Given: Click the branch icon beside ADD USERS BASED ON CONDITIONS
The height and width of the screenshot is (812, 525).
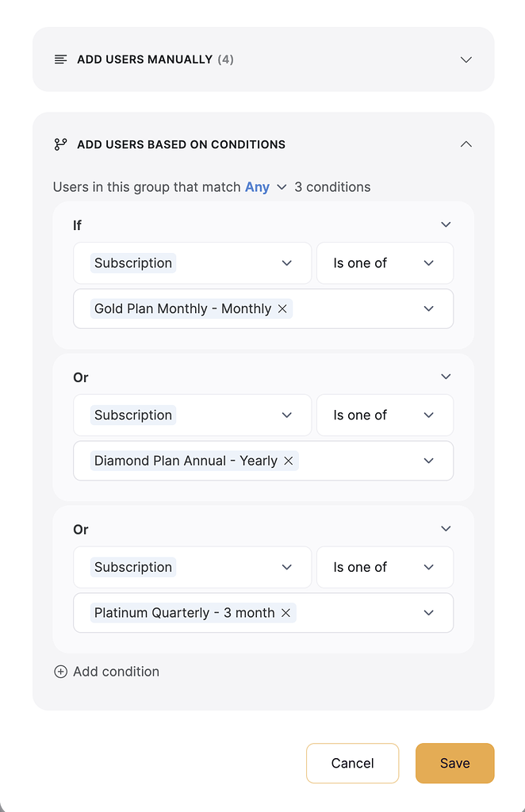Looking at the screenshot, I should tap(60, 144).
